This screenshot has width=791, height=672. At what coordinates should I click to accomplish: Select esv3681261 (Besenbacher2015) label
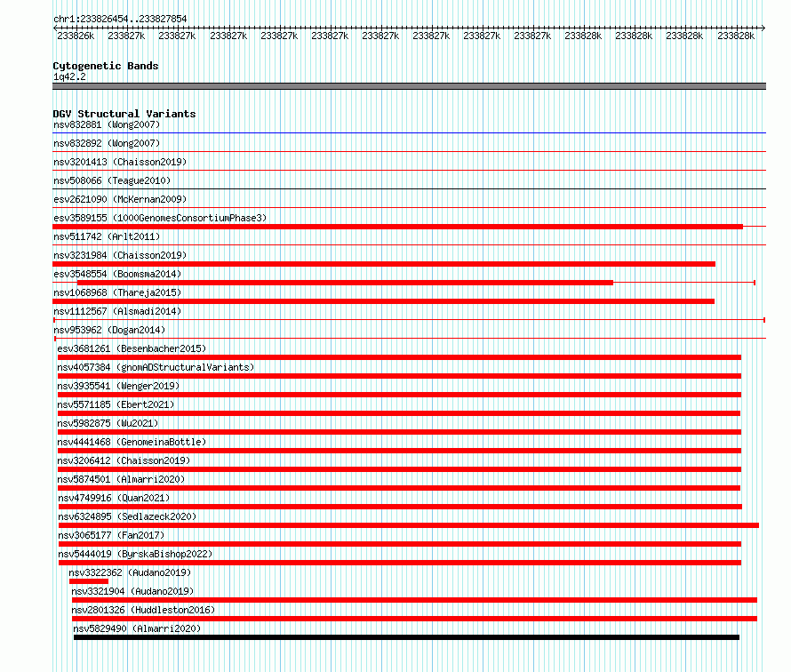click(132, 348)
